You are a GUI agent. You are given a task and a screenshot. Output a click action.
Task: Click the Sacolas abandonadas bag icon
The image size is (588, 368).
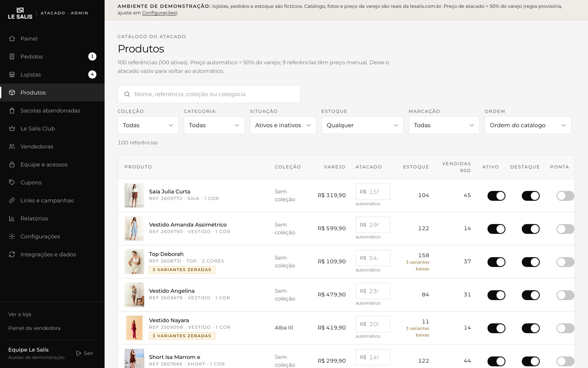coord(12,111)
